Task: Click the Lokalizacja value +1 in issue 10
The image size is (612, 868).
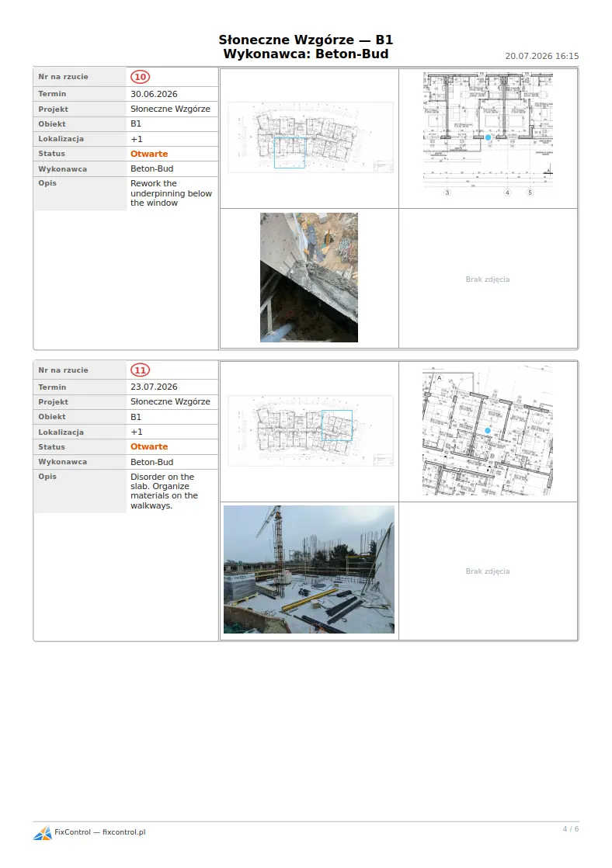Action: tap(136, 139)
